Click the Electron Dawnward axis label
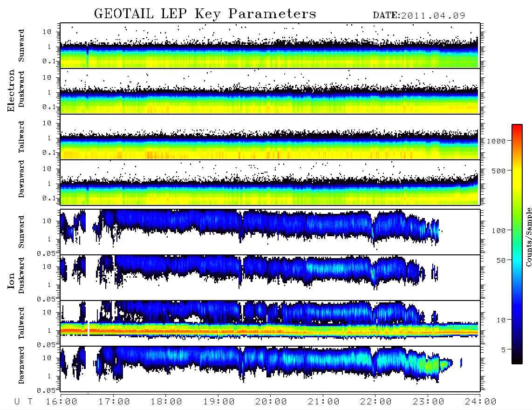This screenshot has height=410, width=532. (21, 179)
